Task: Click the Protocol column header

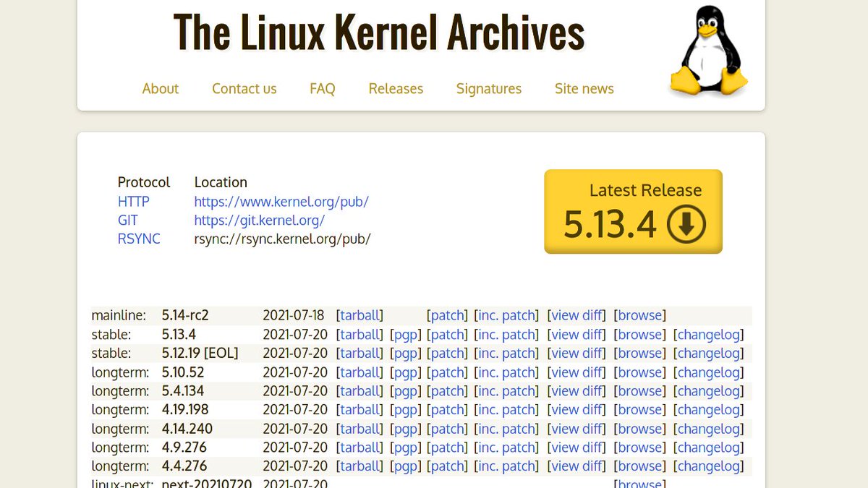Action: point(144,182)
